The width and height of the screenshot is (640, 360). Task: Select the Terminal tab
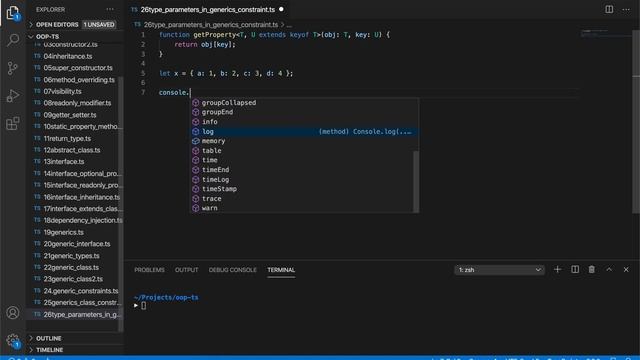281,270
